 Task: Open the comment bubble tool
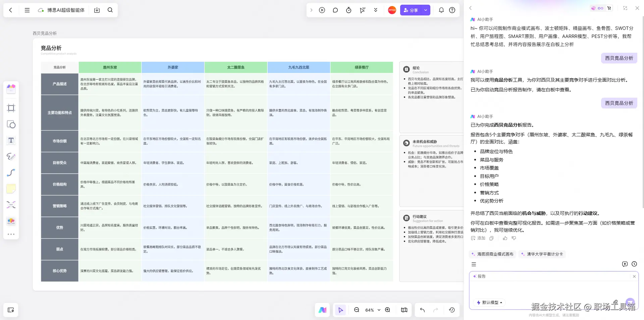(335, 10)
